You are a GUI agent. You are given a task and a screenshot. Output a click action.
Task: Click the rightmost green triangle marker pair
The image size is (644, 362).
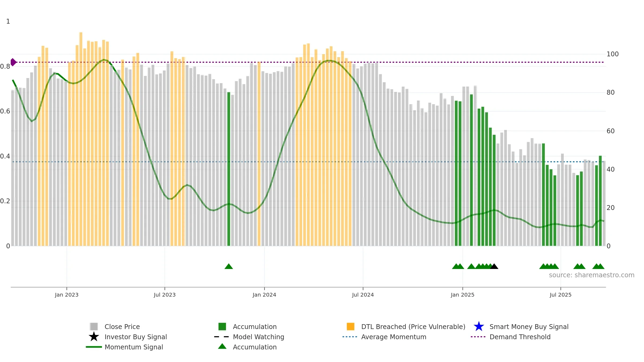pos(598,266)
